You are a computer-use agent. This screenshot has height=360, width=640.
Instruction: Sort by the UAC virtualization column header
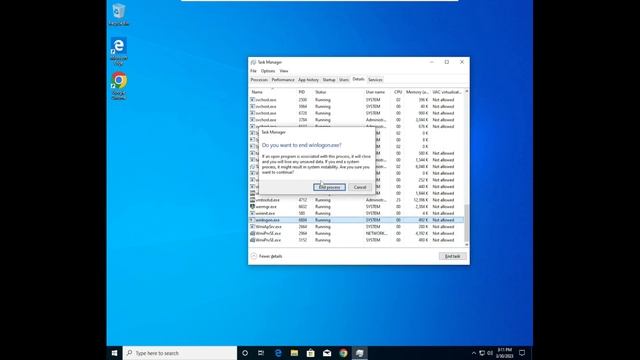(x=447, y=92)
